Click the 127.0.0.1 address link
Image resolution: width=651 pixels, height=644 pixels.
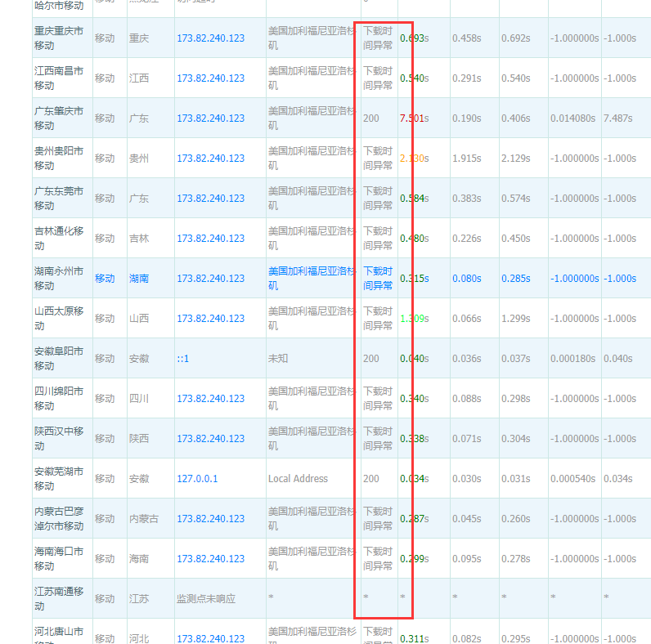point(197,479)
